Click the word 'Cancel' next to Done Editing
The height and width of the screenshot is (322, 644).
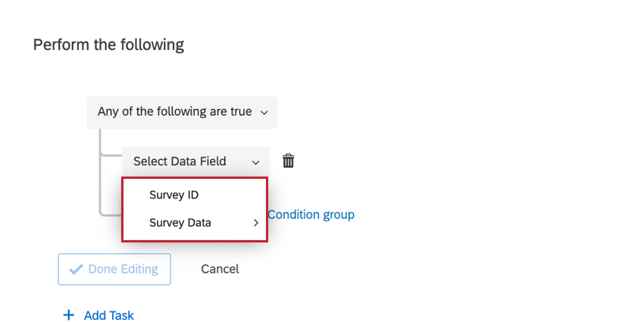point(220,270)
